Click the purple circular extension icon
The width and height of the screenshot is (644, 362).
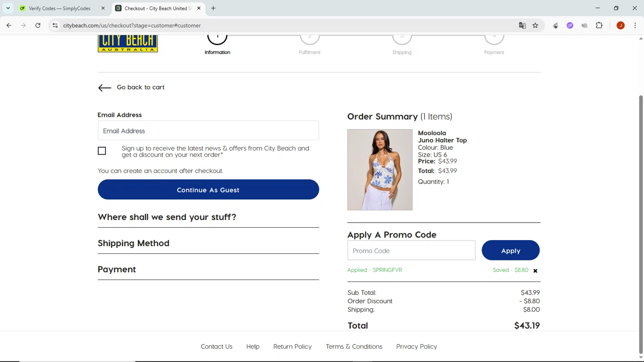[x=570, y=25]
